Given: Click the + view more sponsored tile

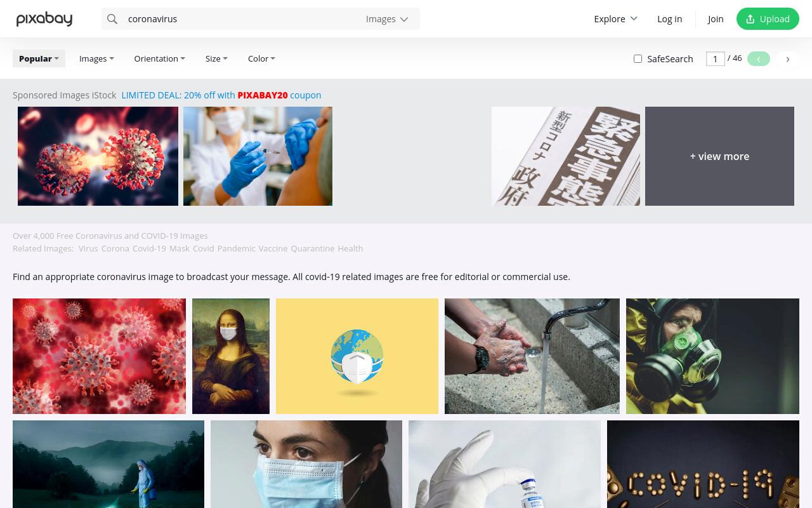Looking at the screenshot, I should click(x=719, y=156).
